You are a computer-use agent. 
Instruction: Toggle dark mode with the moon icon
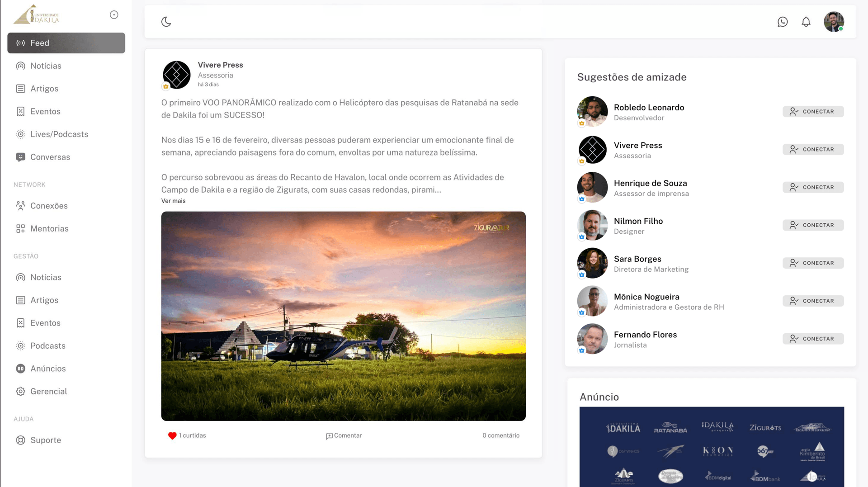pos(166,22)
